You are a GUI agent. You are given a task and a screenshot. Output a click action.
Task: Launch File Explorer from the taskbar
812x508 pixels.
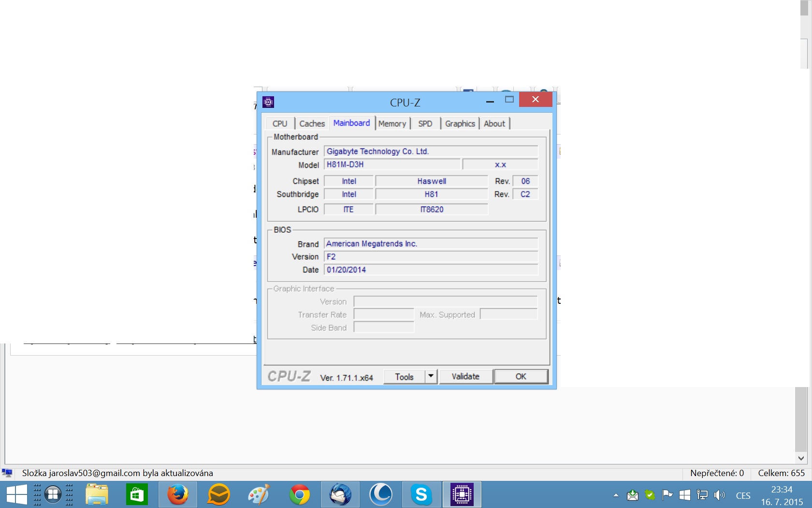pos(97,494)
